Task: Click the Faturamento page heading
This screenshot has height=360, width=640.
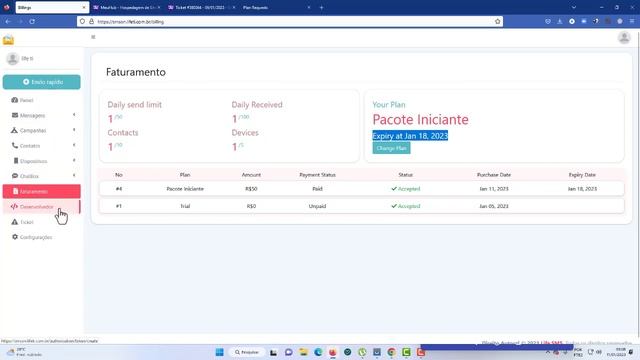Action: point(136,72)
